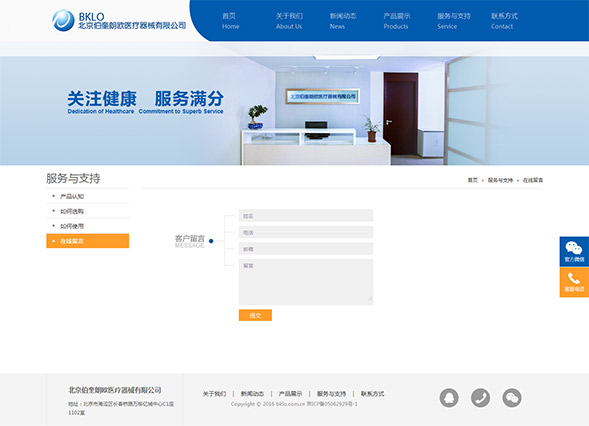
Task: Submit the form with the orange 提交 button
Action: pos(255,315)
